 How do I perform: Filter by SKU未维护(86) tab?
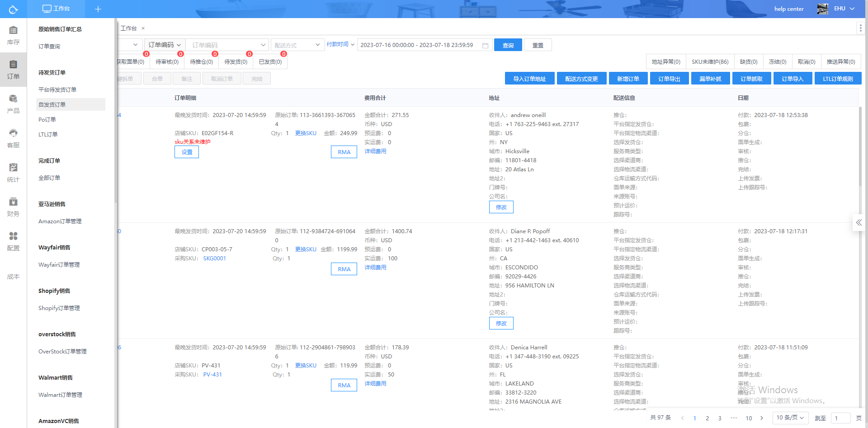click(710, 62)
